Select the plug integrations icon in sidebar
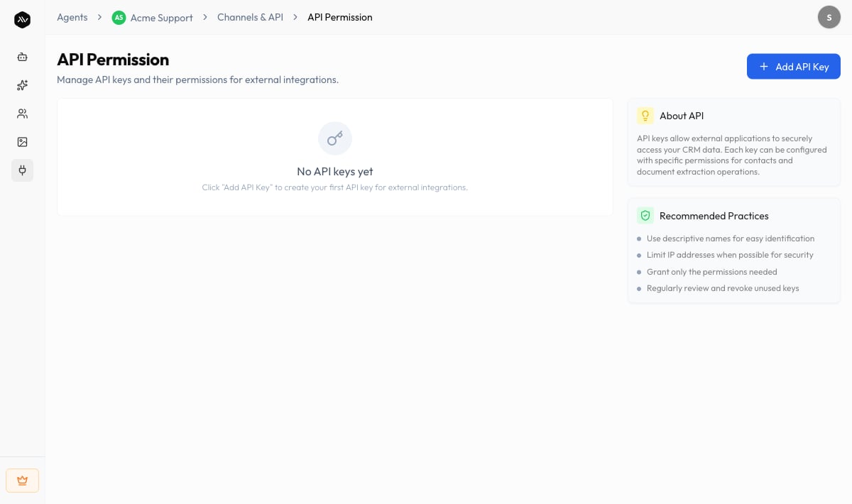This screenshot has width=852, height=504. tap(22, 170)
